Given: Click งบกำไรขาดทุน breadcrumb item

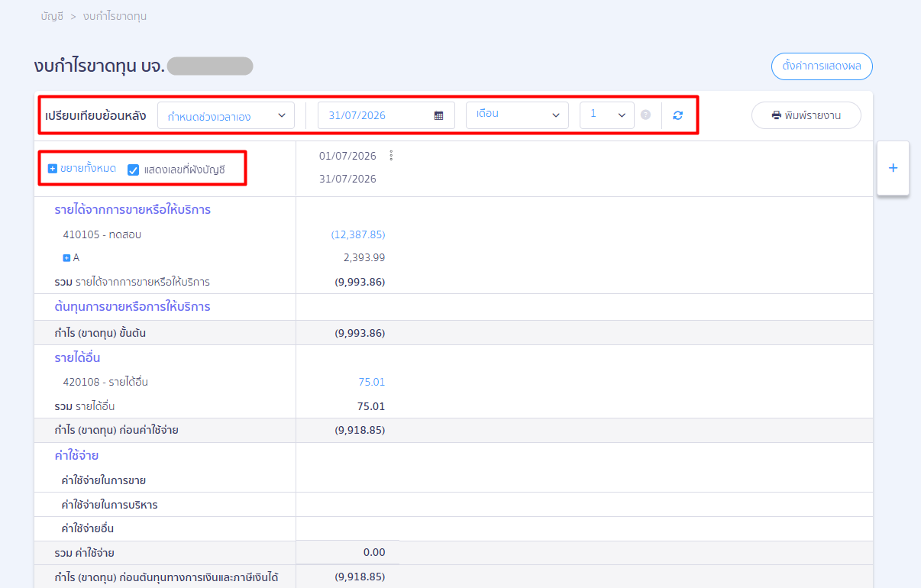Looking at the screenshot, I should tap(115, 16).
